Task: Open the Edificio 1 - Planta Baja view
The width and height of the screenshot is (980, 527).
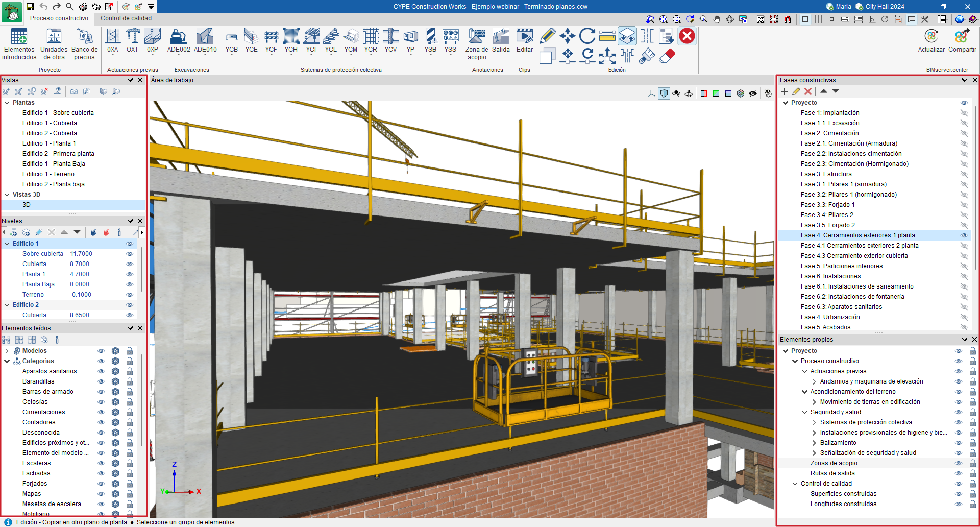Action: (54, 164)
